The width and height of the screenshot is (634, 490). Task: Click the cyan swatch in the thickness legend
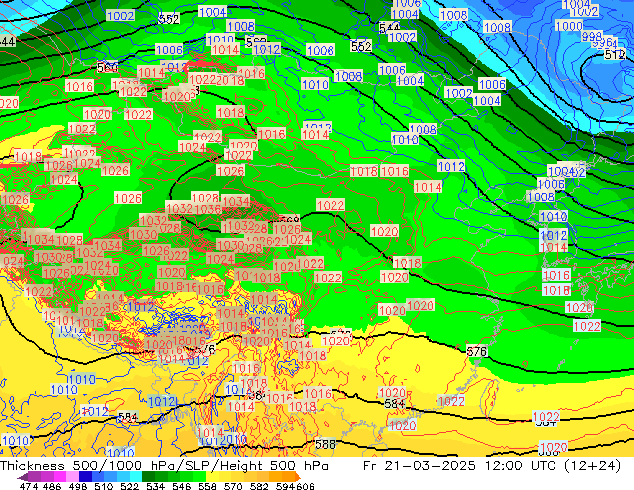[136, 476]
